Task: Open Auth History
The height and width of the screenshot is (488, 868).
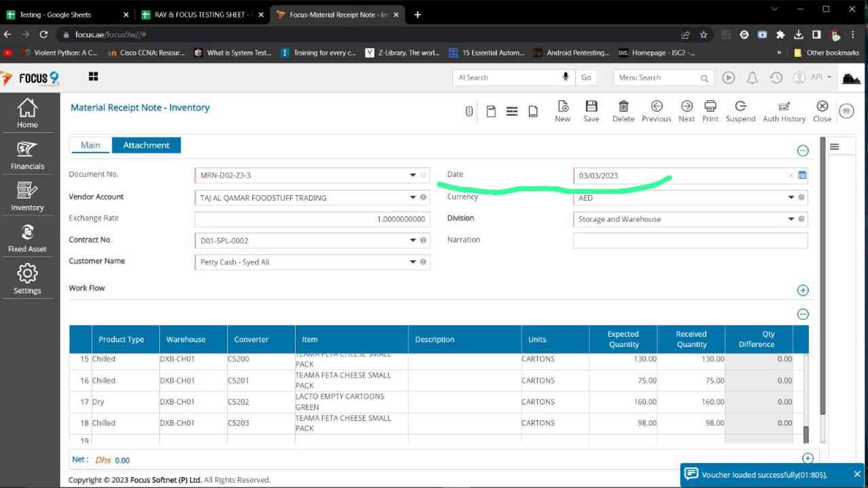Action: (784, 110)
